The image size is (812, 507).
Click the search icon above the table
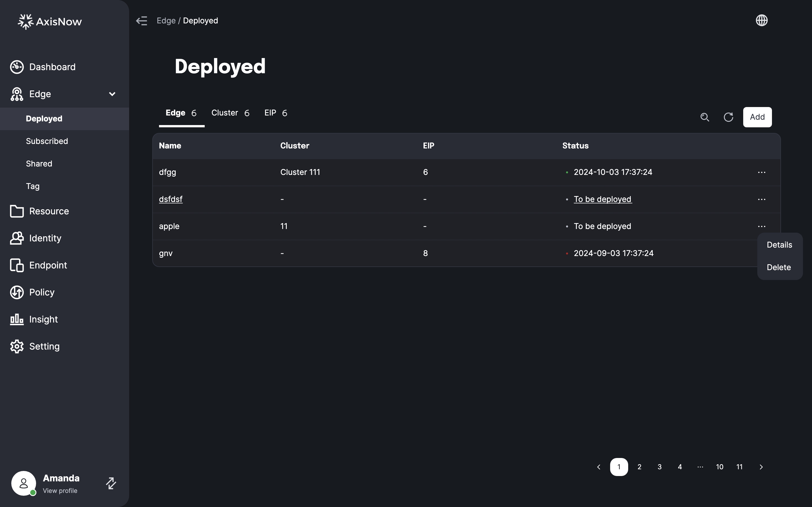pos(705,117)
